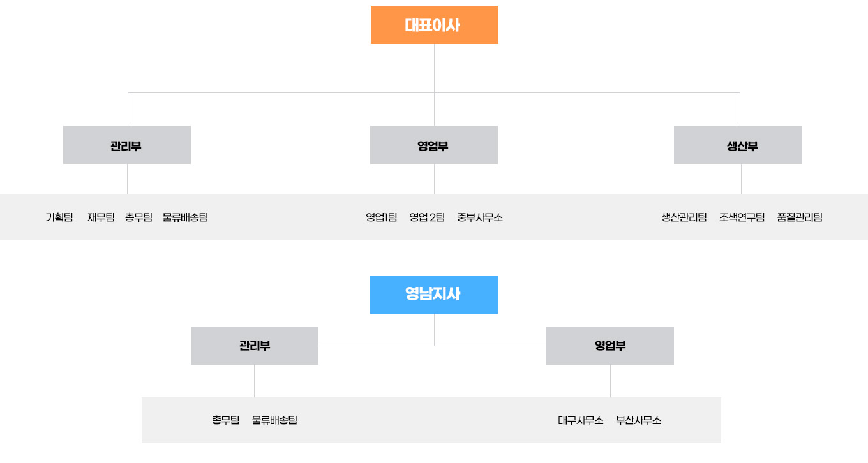The image size is (868, 463).
Task: Click the 조색연구팀 label
Action: (742, 217)
